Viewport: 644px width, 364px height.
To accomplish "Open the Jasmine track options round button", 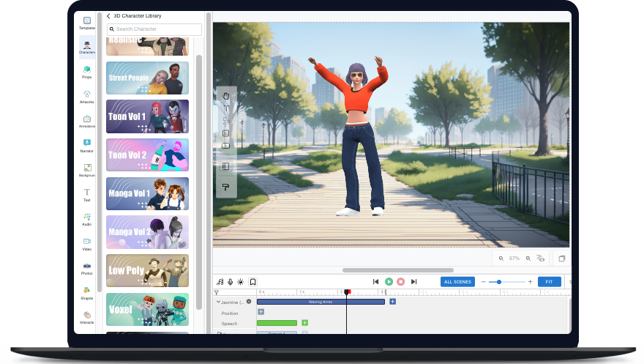I will pos(249,302).
